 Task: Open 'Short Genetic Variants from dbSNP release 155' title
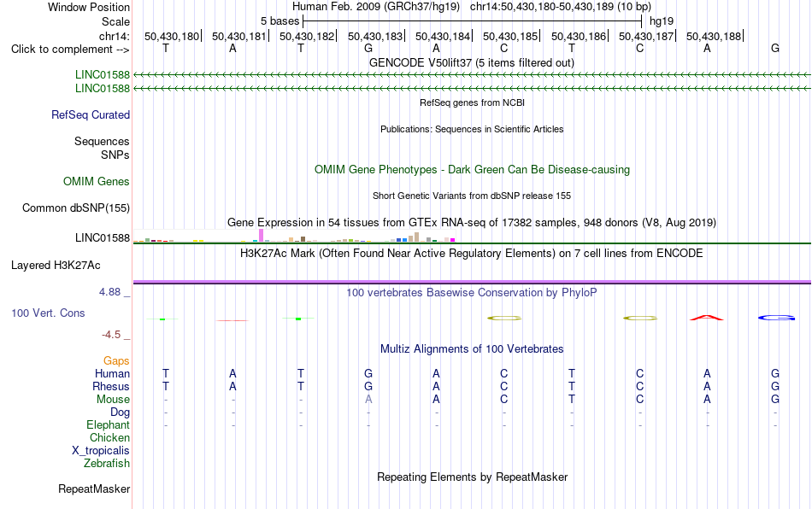coord(472,196)
